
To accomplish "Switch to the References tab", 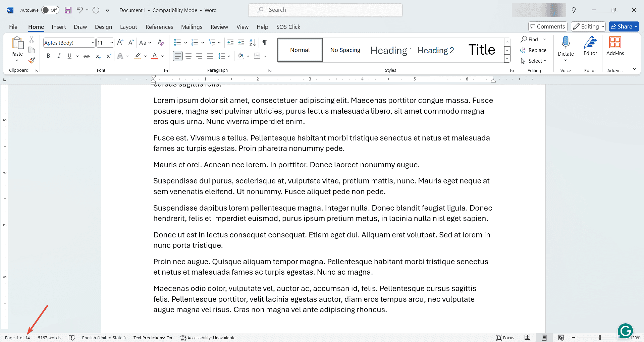I will (159, 27).
